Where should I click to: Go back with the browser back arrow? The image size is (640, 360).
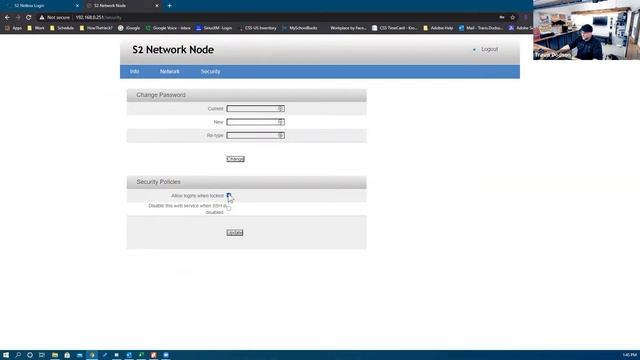(x=7, y=18)
